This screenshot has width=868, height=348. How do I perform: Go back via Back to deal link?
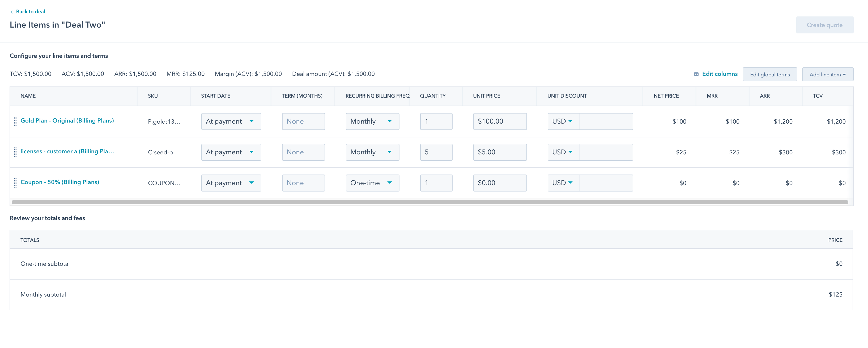click(30, 11)
